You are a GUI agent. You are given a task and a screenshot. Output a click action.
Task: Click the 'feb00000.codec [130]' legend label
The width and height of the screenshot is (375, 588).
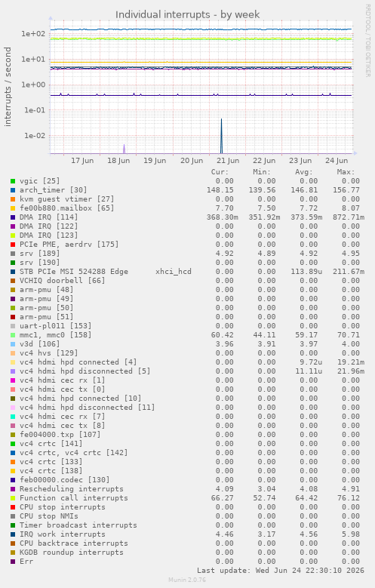[x=64, y=480]
